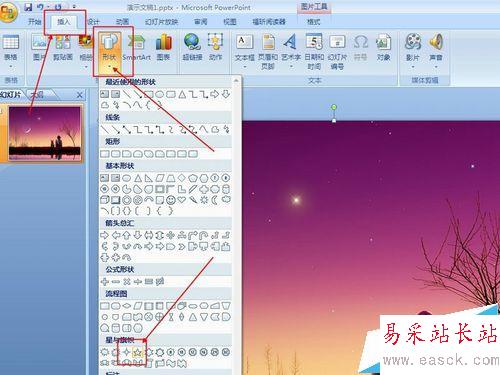Pick the diamond shape in 基本形状

click(182, 178)
